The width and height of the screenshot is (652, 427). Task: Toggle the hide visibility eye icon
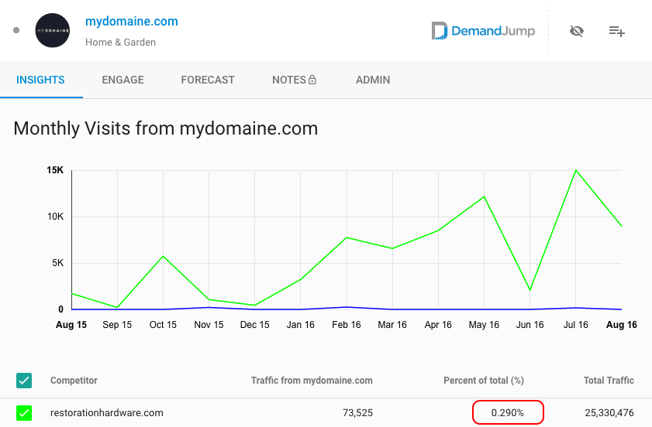click(576, 31)
